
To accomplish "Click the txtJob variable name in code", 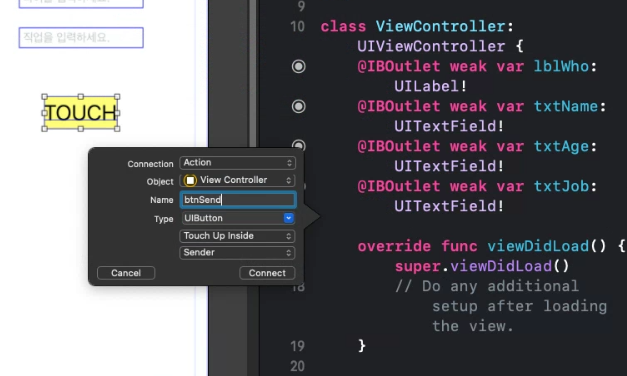I will [x=561, y=186].
